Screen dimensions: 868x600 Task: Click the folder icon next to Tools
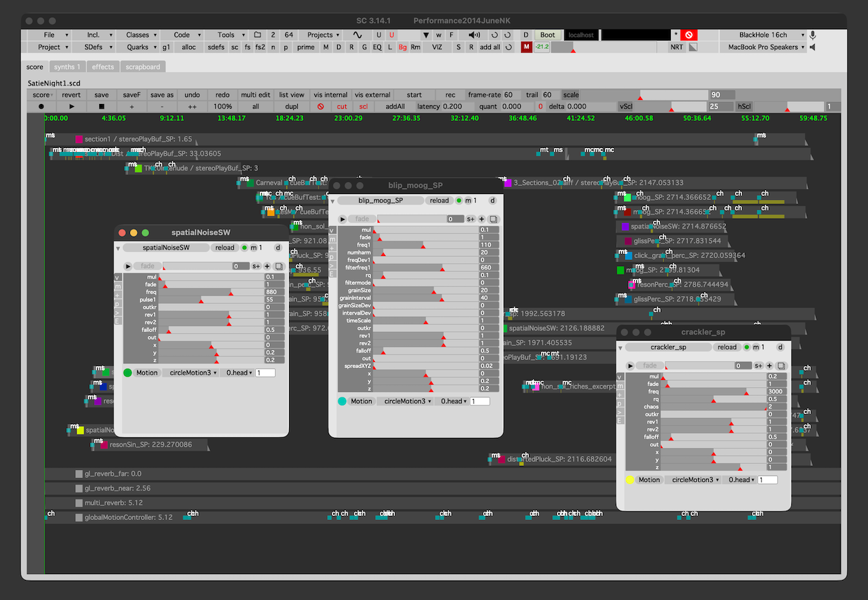258,35
